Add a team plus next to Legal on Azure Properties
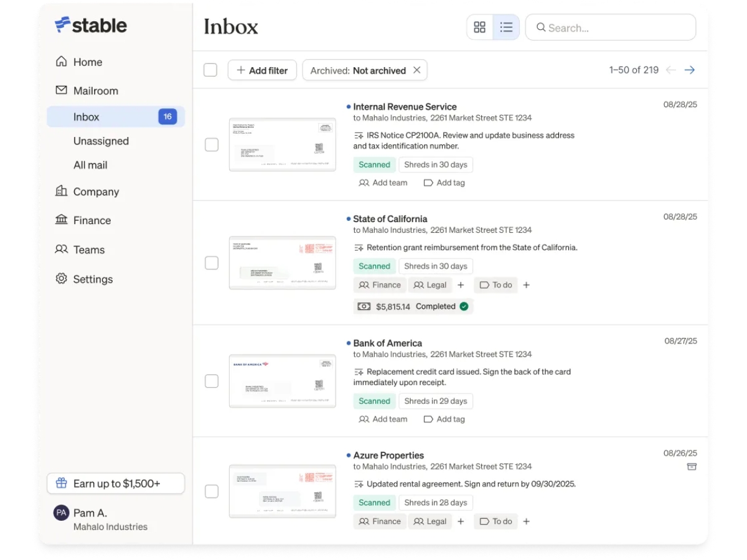The height and width of the screenshot is (560, 747). (x=461, y=521)
